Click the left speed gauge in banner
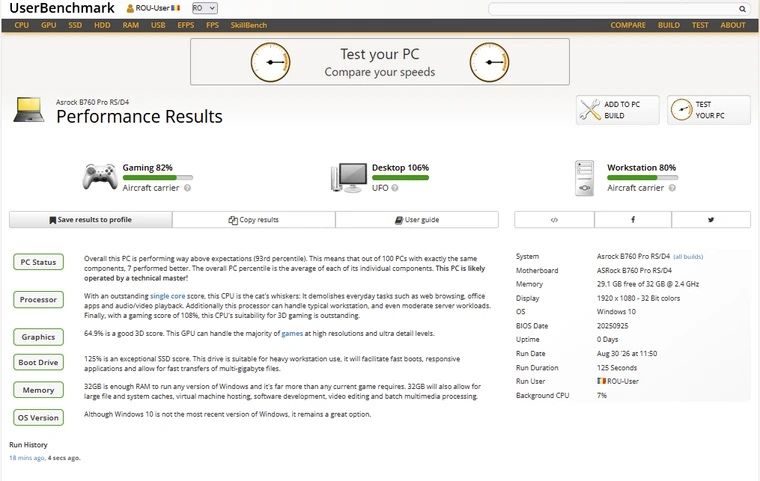Screen dimensions: 760x481 (270, 62)
